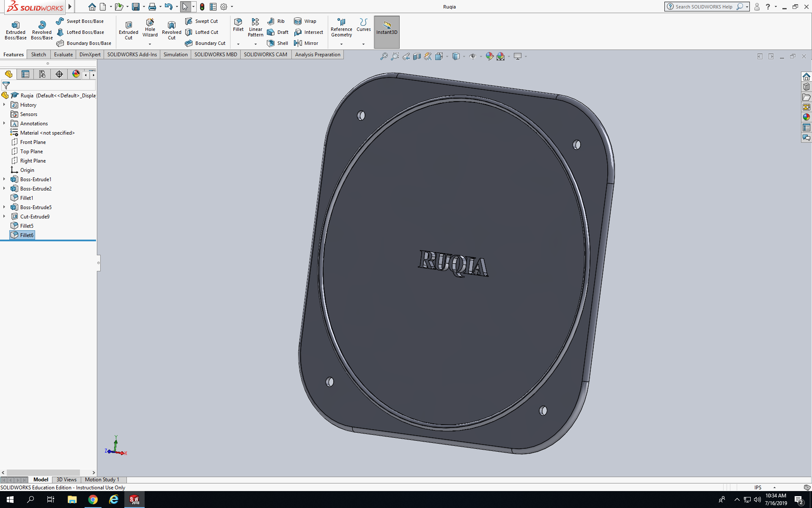The image size is (812, 508).
Task: Click the Search SOLIDWORKS Help field
Action: pos(704,7)
